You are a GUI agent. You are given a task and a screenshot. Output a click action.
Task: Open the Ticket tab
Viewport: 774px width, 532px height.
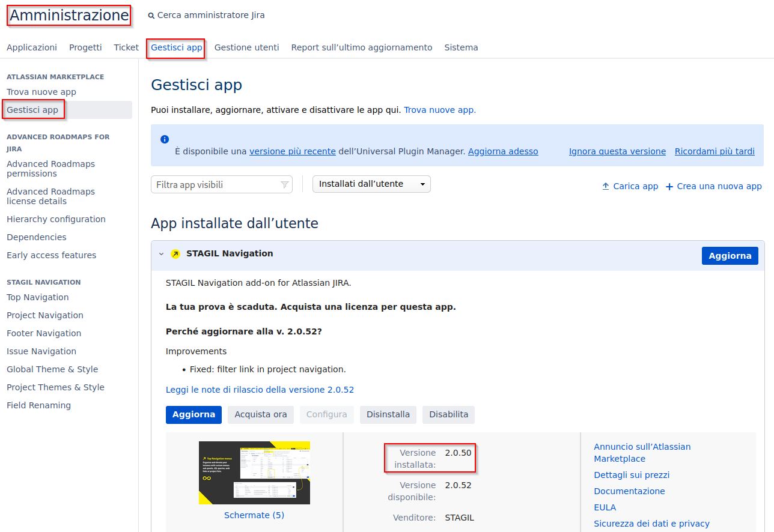tap(126, 47)
